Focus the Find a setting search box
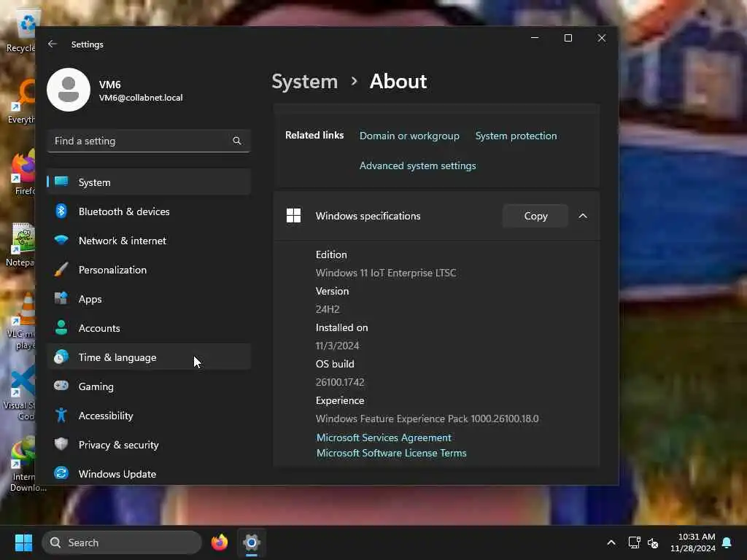Viewport: 747px width, 560px height. 149,141
